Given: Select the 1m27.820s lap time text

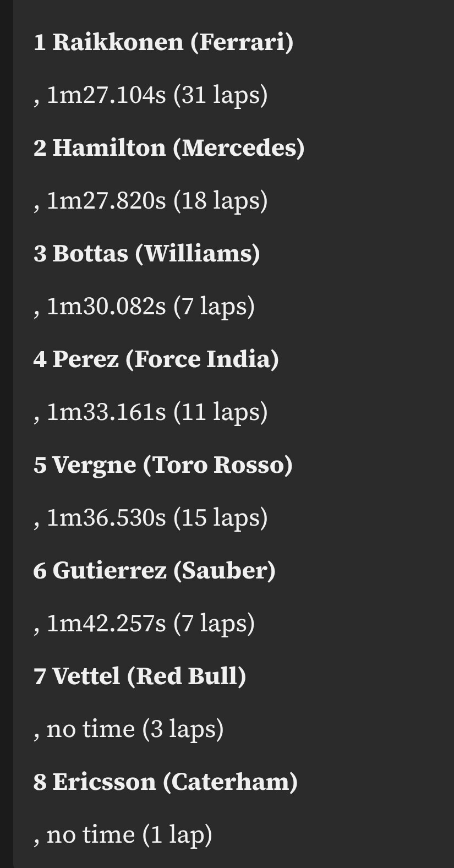Looking at the screenshot, I should tap(106, 201).
